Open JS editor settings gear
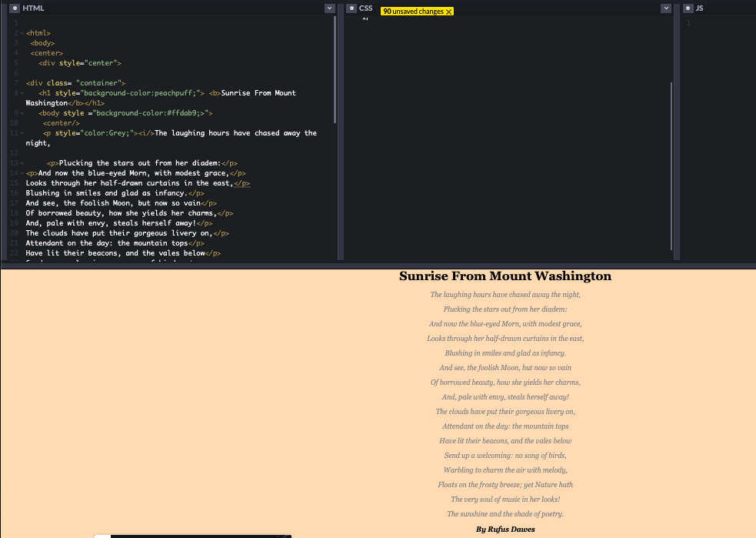Image resolution: width=756 pixels, height=538 pixels. click(687, 8)
